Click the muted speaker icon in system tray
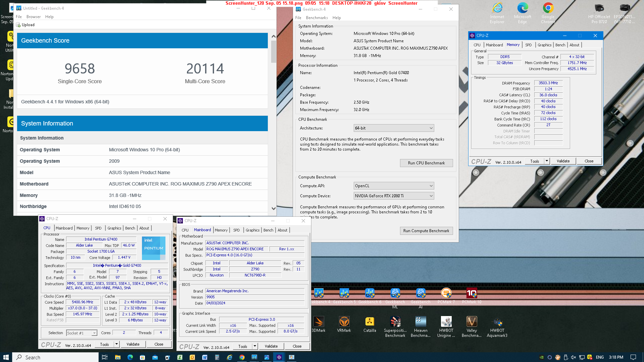The image size is (644, 362). [574, 357]
